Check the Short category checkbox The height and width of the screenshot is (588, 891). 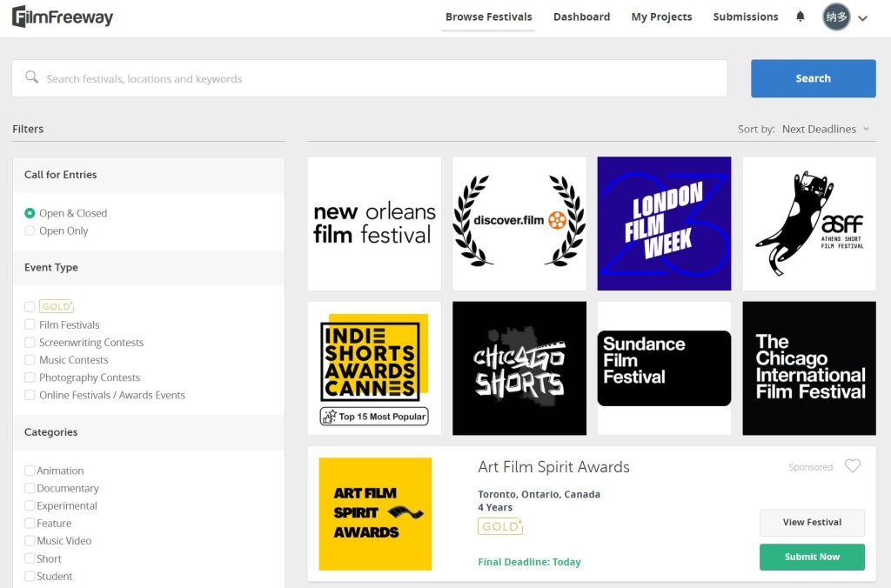coord(30,558)
